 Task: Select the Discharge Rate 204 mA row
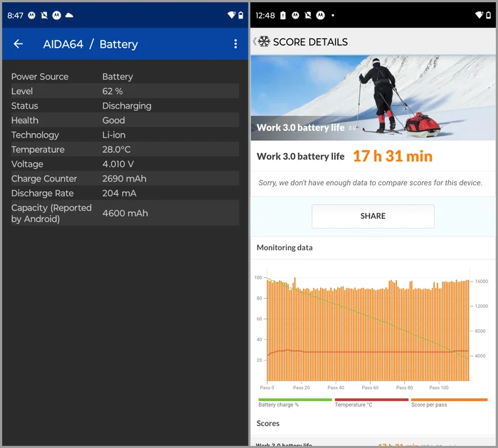click(x=125, y=193)
